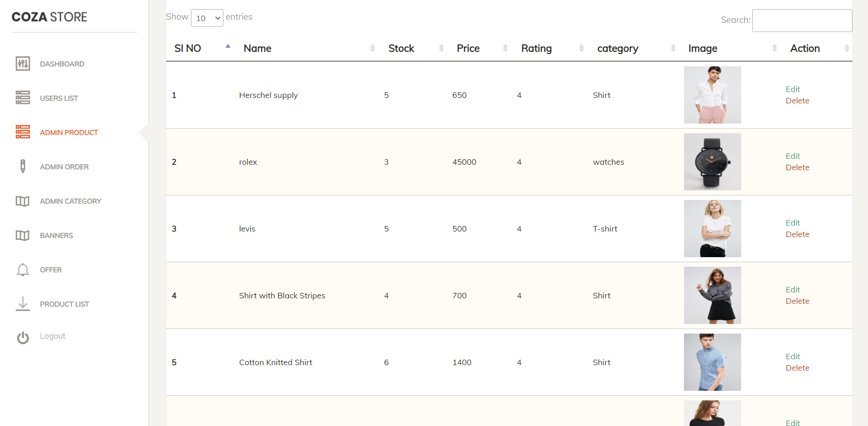The height and width of the screenshot is (426, 868).
Task: Click the Users List icon
Action: click(x=22, y=98)
